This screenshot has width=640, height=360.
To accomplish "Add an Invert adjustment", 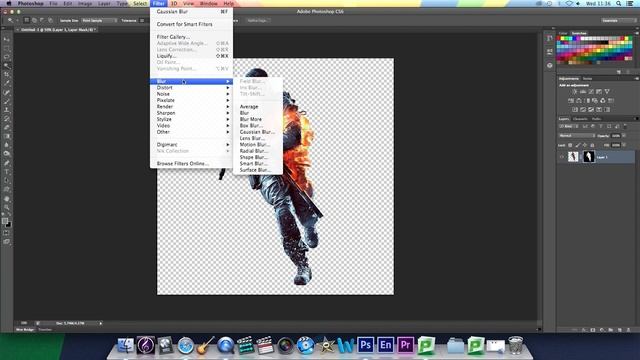I will click(575, 109).
